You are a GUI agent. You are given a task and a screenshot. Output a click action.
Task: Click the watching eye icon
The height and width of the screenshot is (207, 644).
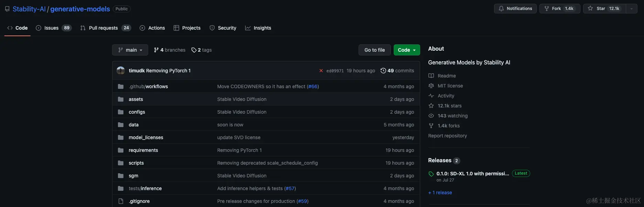point(431,116)
